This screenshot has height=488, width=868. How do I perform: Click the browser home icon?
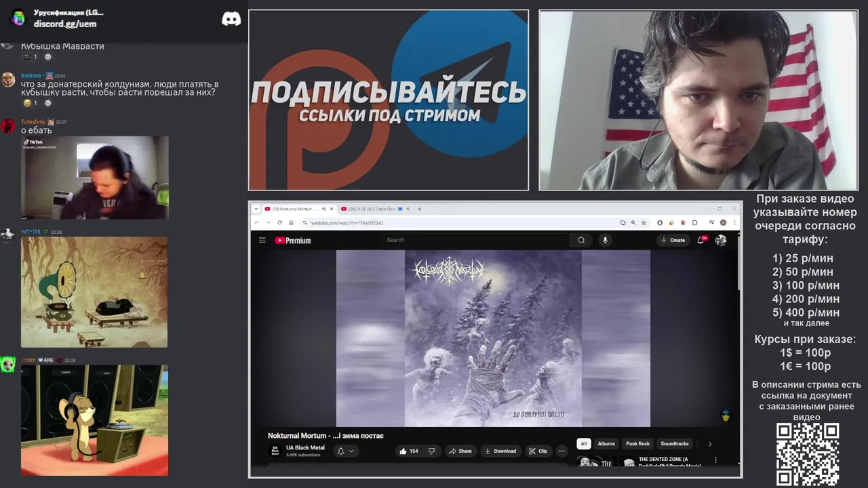coord(291,222)
